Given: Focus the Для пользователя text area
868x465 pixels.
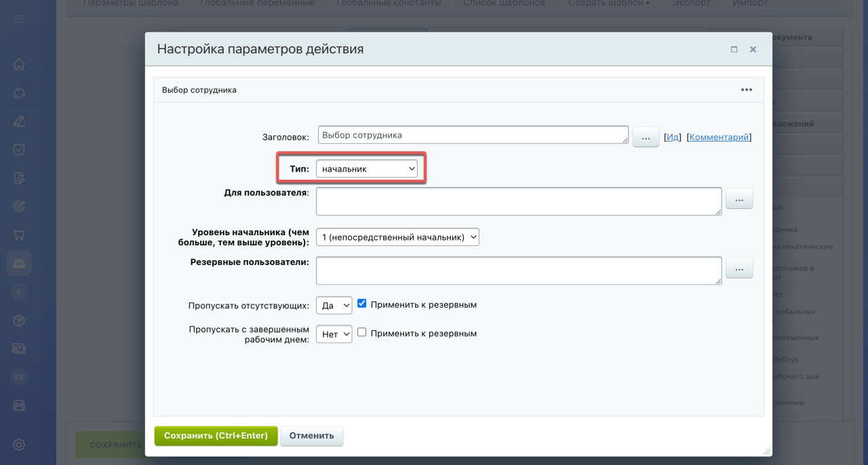Looking at the screenshot, I should tap(519, 201).
